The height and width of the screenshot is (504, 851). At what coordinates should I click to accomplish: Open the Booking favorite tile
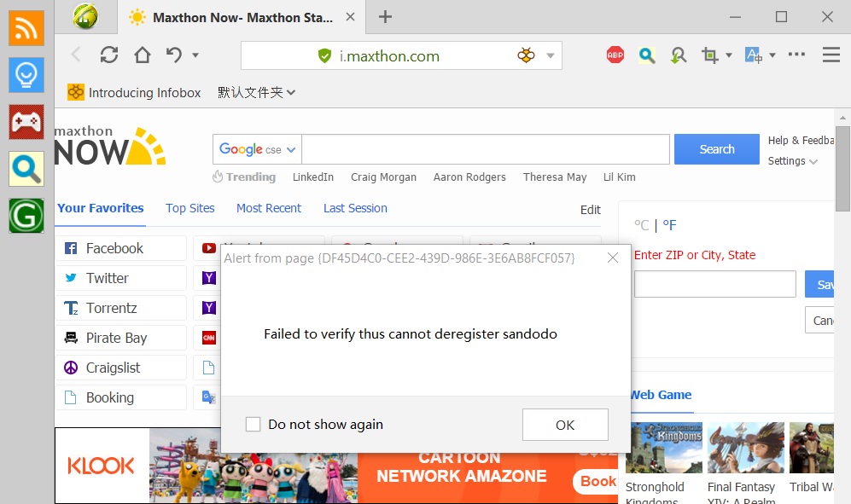tap(121, 397)
